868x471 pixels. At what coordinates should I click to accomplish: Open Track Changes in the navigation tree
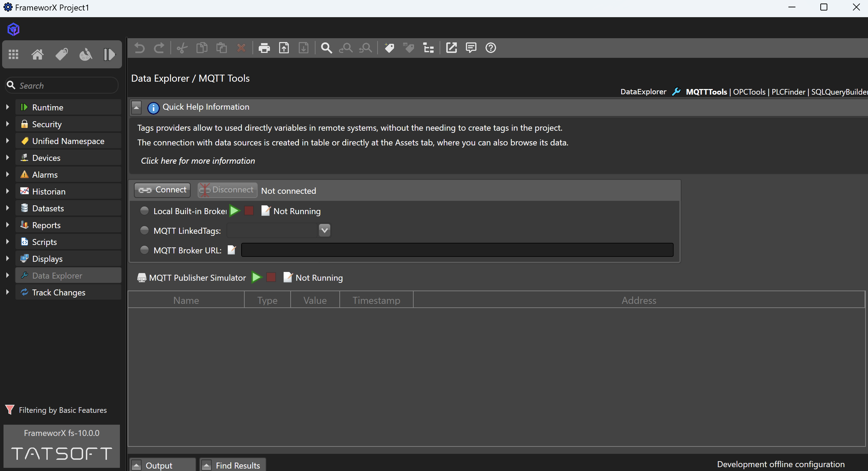pyautogui.click(x=68, y=292)
